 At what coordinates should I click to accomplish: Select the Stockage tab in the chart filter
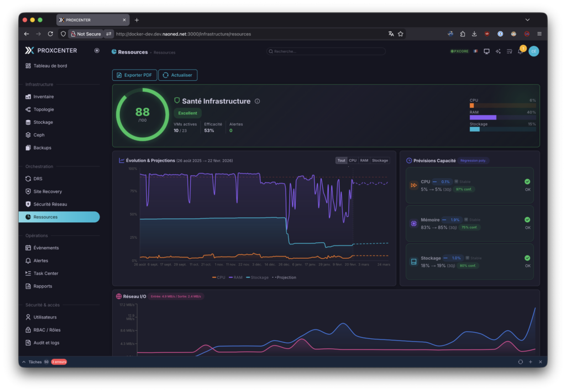tap(380, 160)
